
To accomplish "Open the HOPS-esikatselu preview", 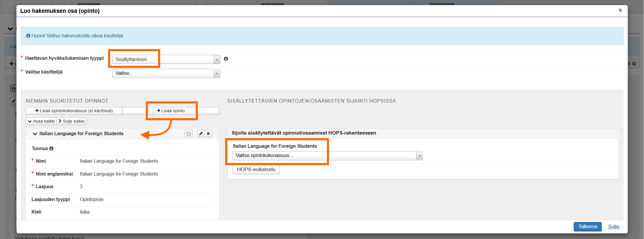I will [256, 170].
